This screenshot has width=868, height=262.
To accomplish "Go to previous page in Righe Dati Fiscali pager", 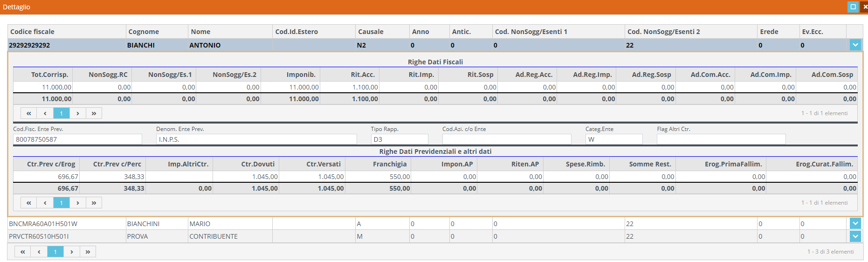I will click(45, 113).
